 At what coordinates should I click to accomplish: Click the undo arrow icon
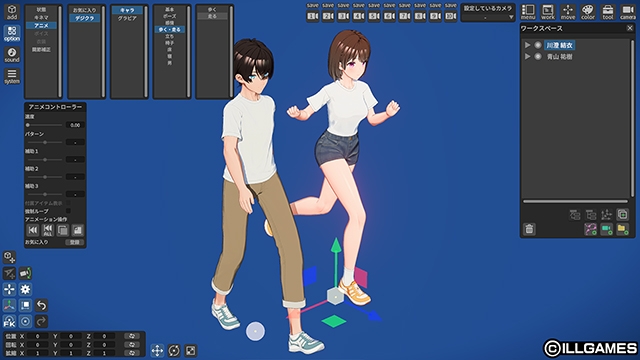(41, 305)
